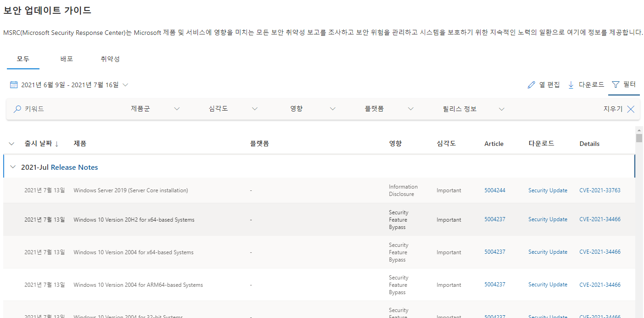
Task: Click 지우기 to clear filters
Action: tap(613, 109)
